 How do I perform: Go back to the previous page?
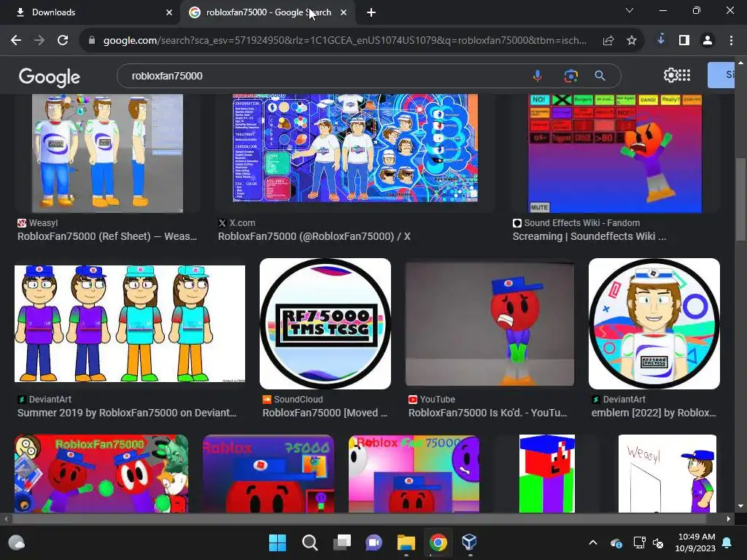point(16,41)
